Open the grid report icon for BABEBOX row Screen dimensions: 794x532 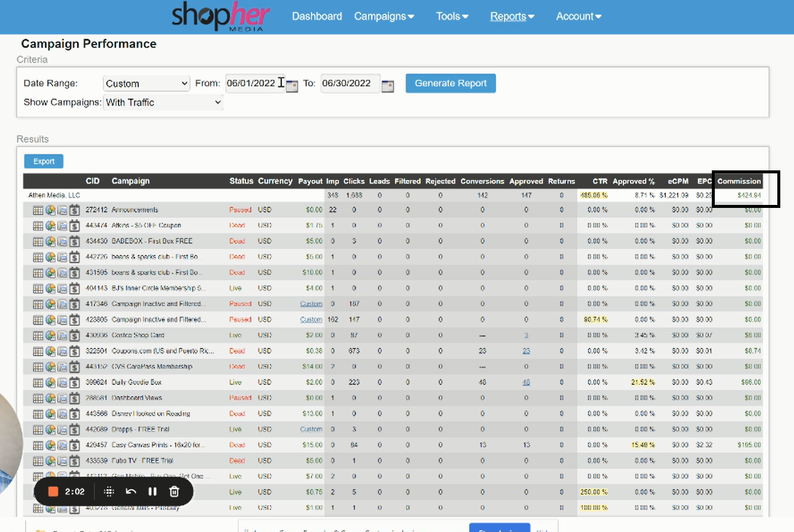pos(38,241)
